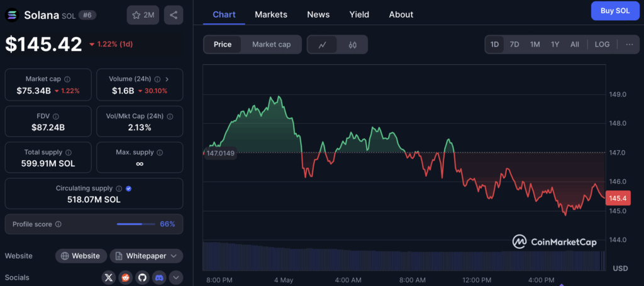Set chart range to All
644x286 pixels.
575,45
